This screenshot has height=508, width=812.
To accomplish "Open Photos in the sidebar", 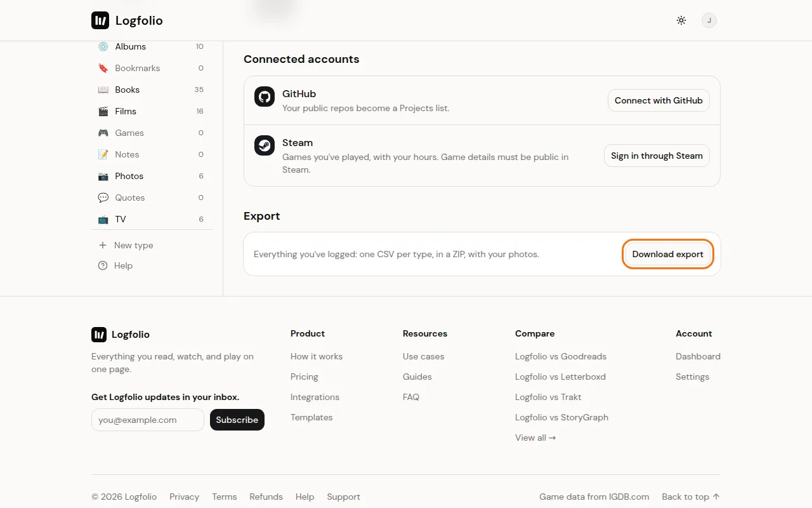I will (152, 176).
